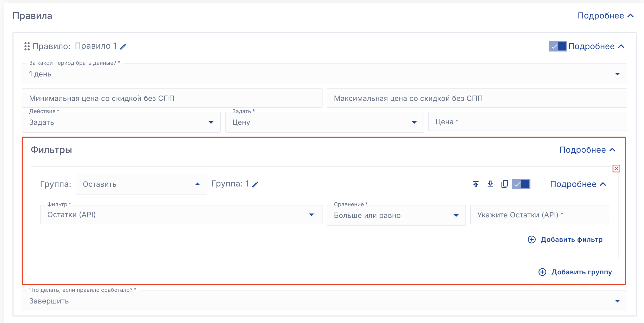Click plus icon beside Добавить группу

point(542,272)
